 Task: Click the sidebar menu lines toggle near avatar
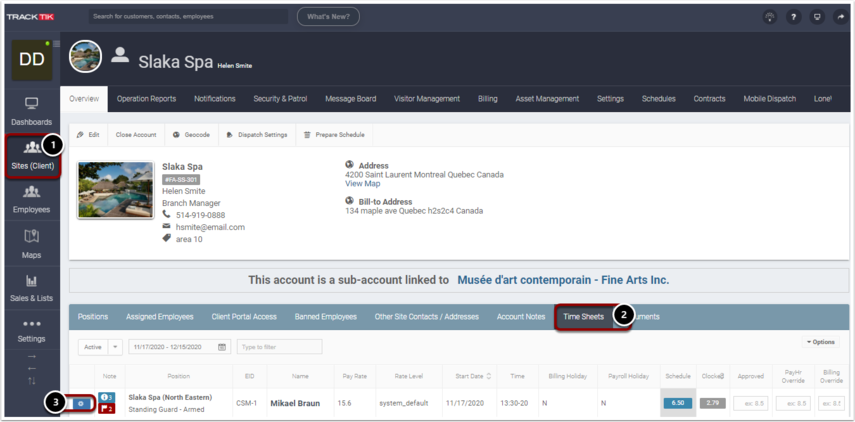(57, 44)
